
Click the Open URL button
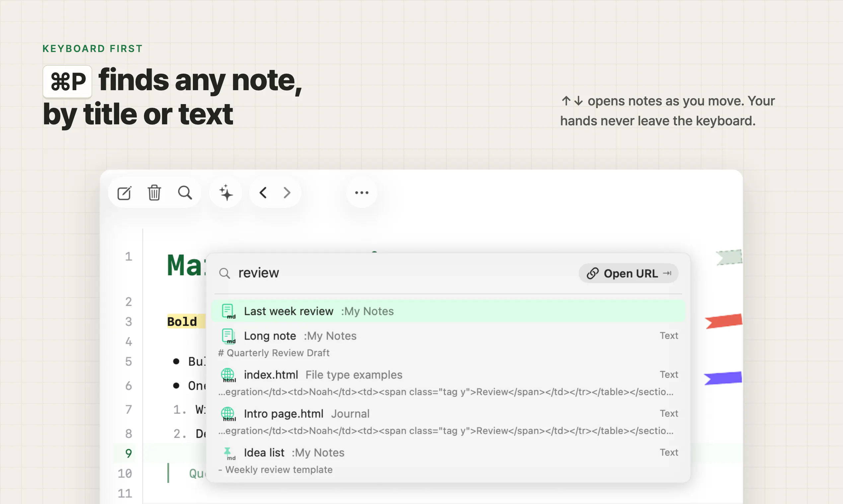click(628, 273)
